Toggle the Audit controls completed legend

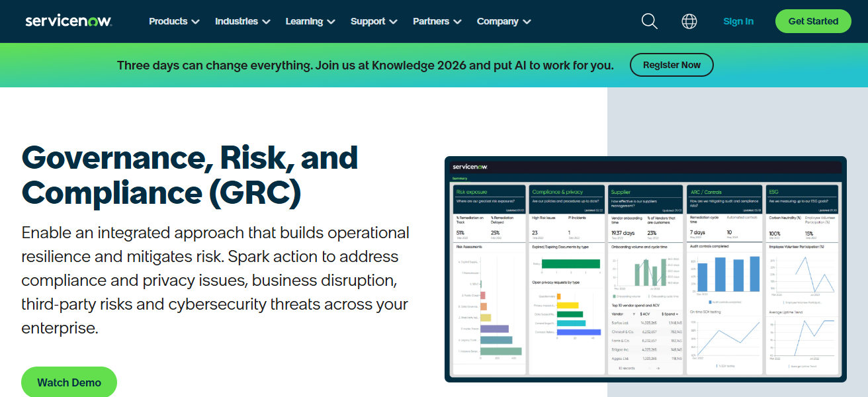(726, 302)
